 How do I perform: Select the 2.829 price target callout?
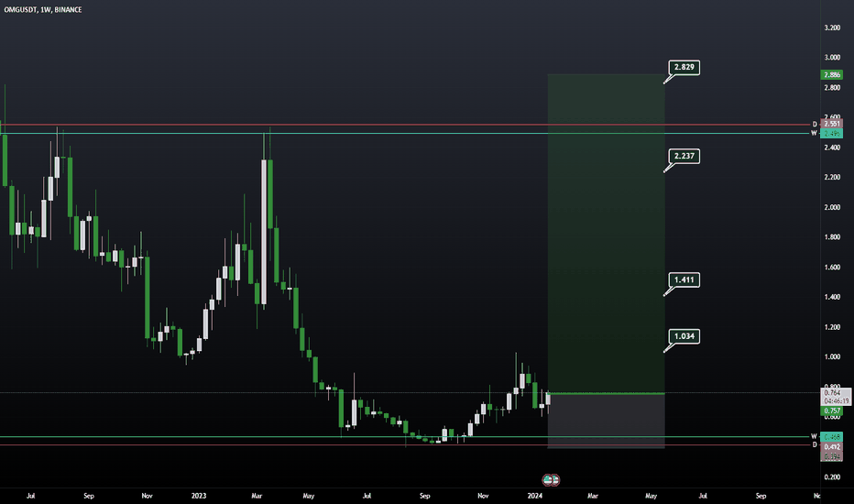[x=684, y=68]
